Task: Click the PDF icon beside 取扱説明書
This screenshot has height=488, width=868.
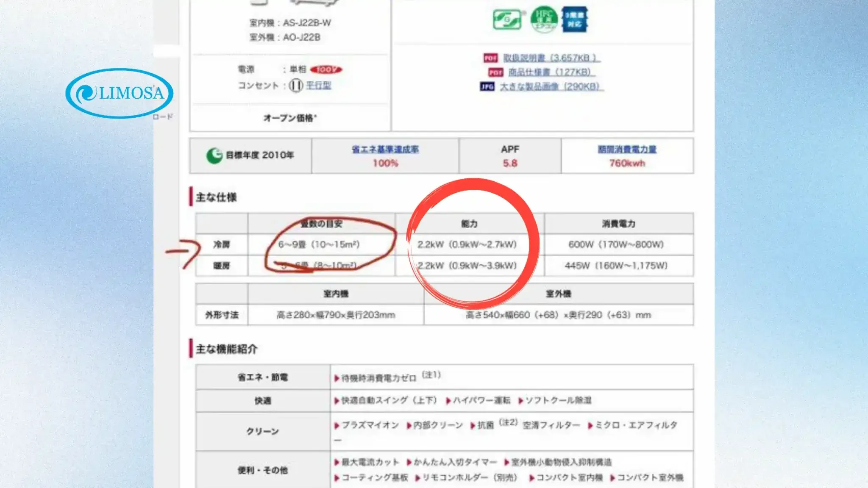Action: tap(490, 58)
